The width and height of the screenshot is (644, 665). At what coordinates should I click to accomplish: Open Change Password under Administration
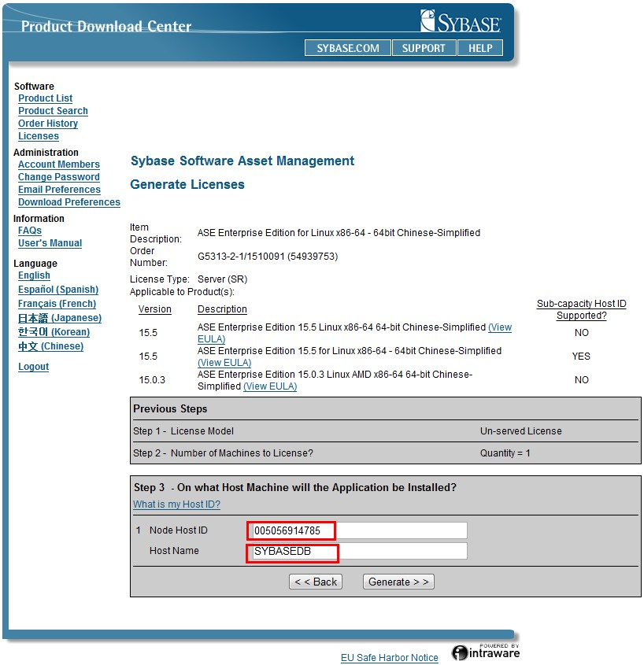click(x=58, y=177)
